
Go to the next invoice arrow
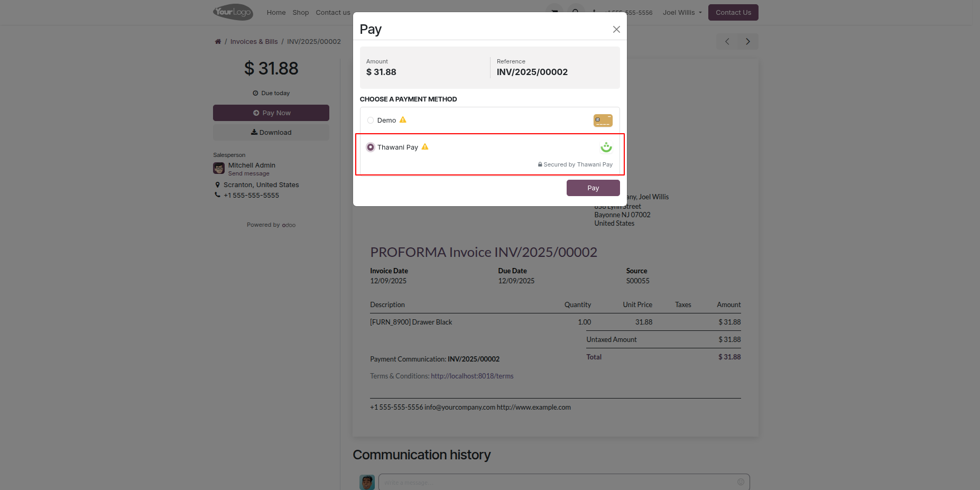747,42
